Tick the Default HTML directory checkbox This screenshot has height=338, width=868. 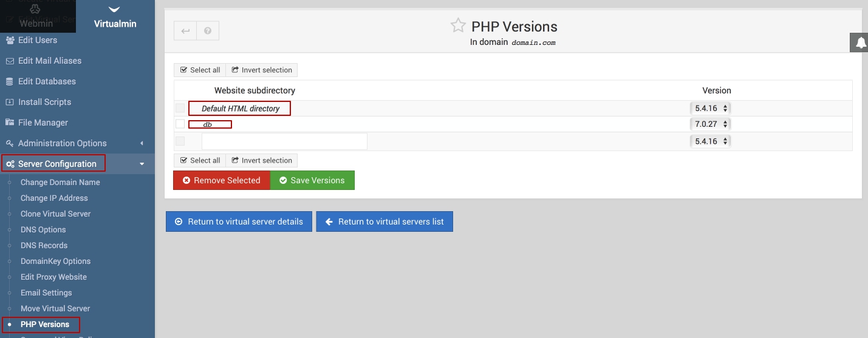tap(180, 108)
